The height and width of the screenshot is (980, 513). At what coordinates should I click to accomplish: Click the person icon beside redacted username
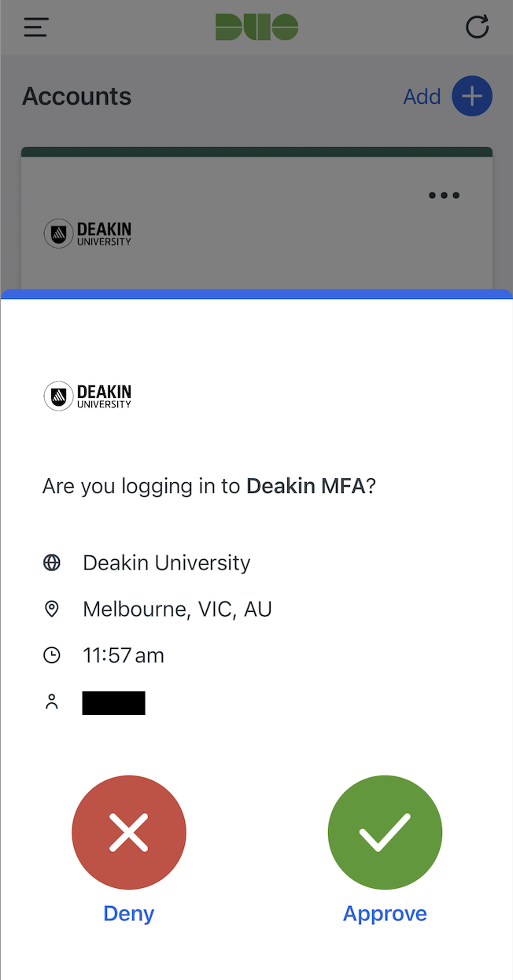point(52,702)
